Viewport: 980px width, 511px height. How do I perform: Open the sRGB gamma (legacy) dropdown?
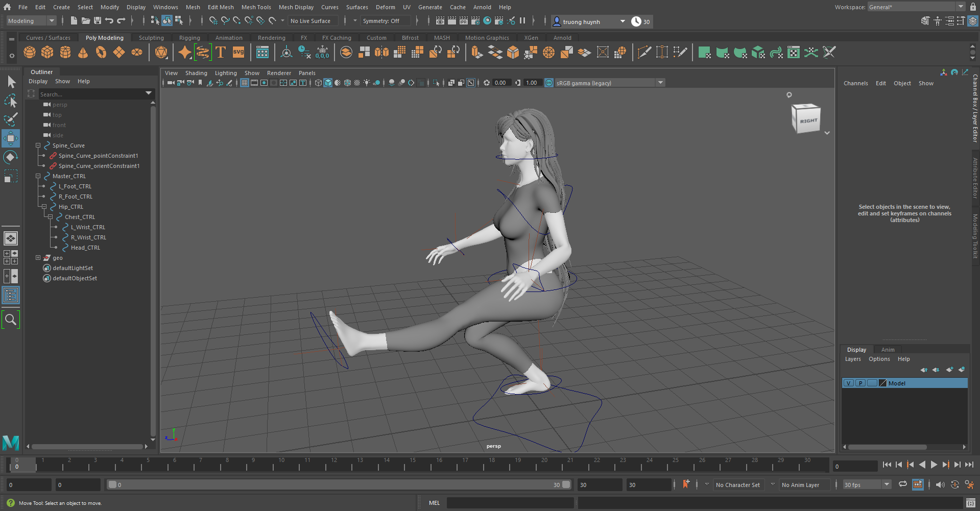point(661,82)
